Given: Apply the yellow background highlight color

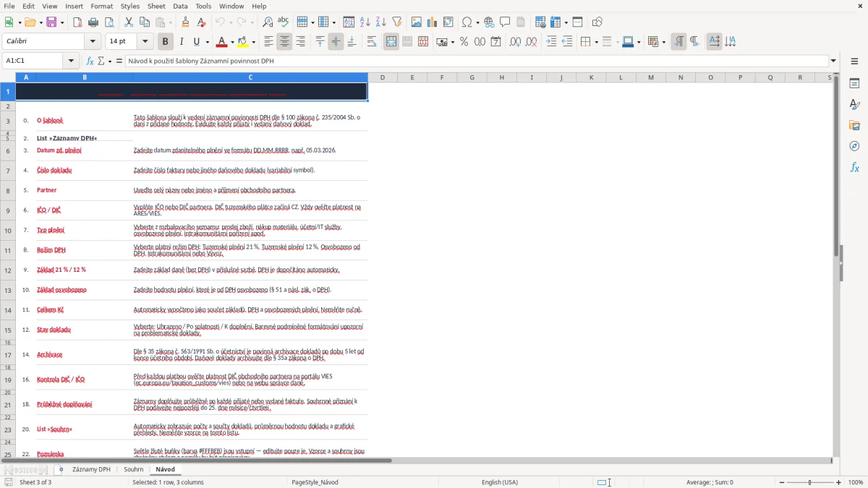Looking at the screenshot, I should (242, 42).
